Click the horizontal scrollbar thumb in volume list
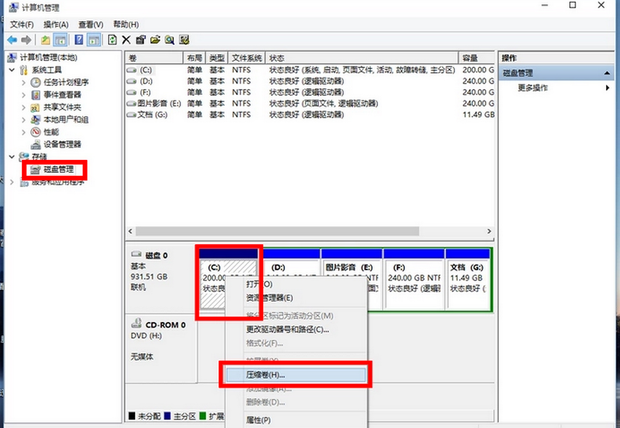The height and width of the screenshot is (428, 620). (277, 231)
